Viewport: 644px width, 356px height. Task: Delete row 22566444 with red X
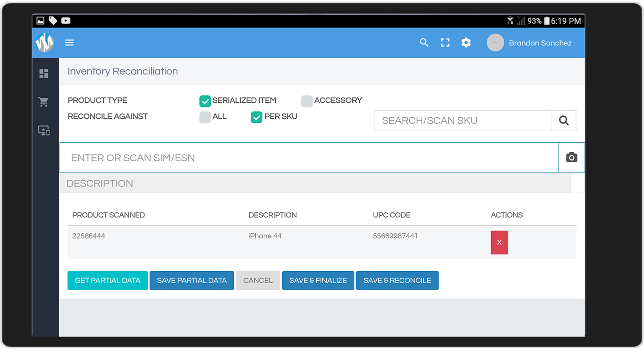pos(499,243)
